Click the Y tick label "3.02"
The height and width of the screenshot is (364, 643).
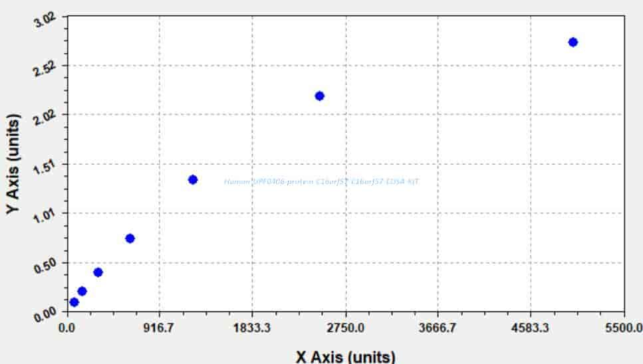[45, 20]
